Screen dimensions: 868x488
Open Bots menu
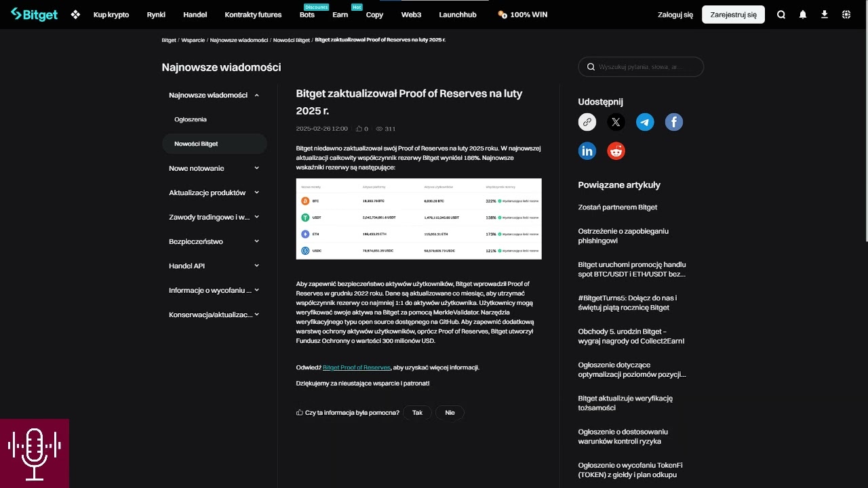[x=307, y=14]
